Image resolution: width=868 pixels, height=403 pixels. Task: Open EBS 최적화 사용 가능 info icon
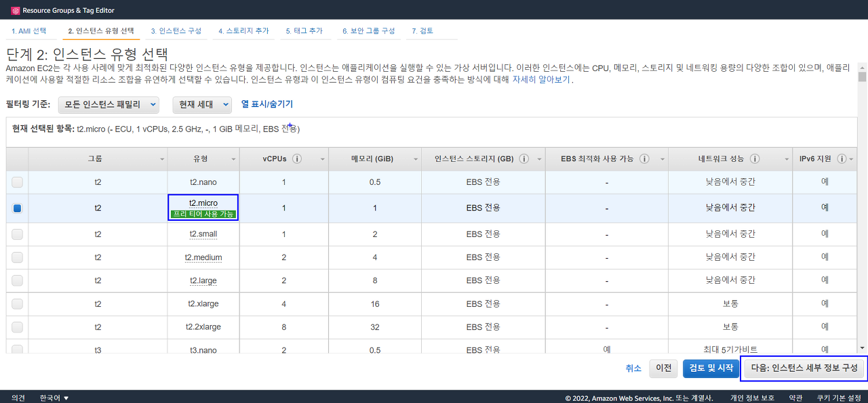[644, 159]
